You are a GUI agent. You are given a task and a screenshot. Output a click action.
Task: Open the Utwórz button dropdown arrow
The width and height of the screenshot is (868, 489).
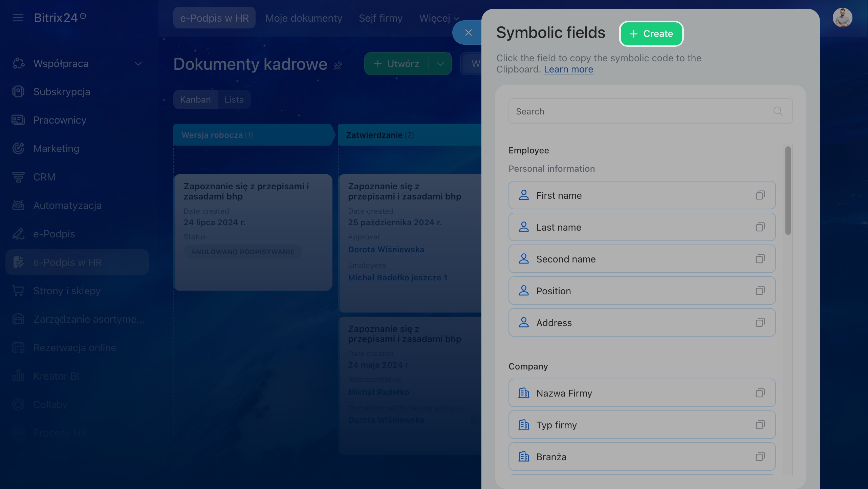pyautogui.click(x=440, y=64)
